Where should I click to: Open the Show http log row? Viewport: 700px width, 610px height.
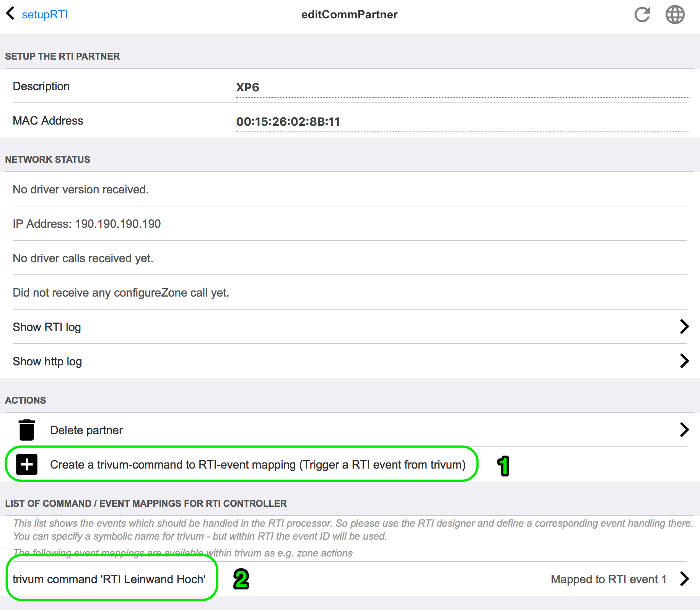pos(350,361)
